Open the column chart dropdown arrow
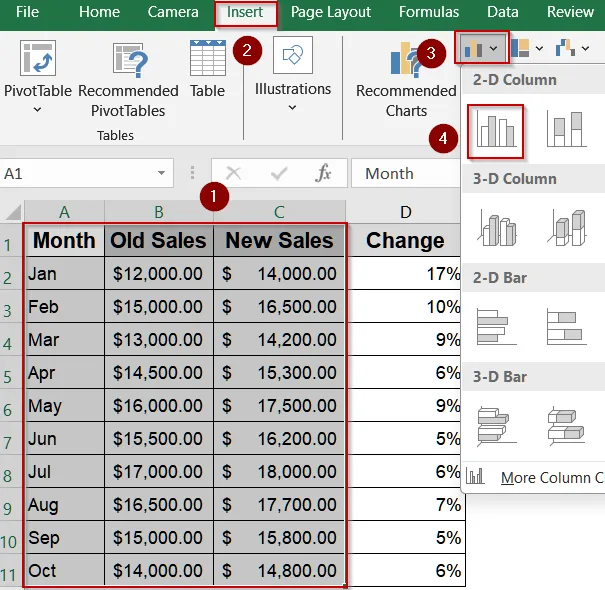The width and height of the screenshot is (605, 590). pyautogui.click(x=493, y=49)
